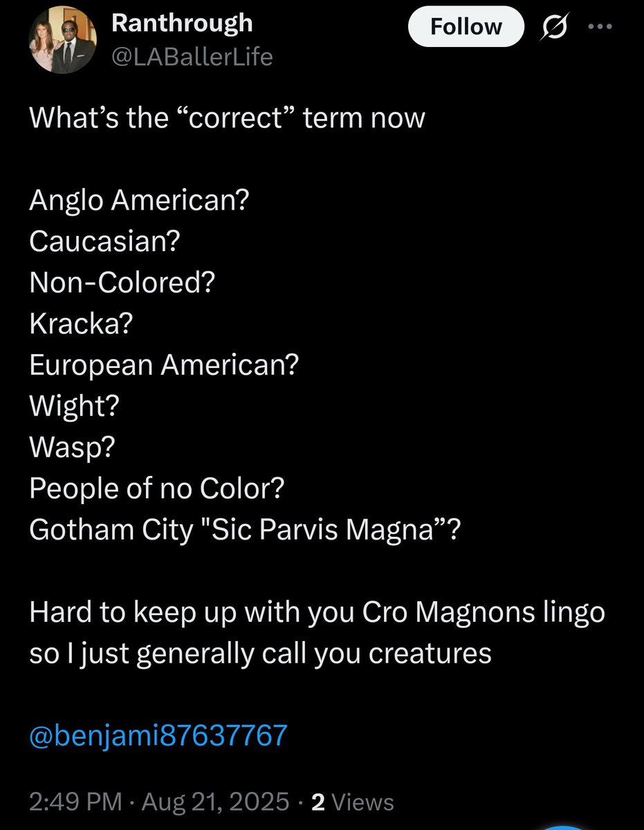Click the @LABallerLife handle
The width and height of the screenshot is (644, 830).
point(192,56)
